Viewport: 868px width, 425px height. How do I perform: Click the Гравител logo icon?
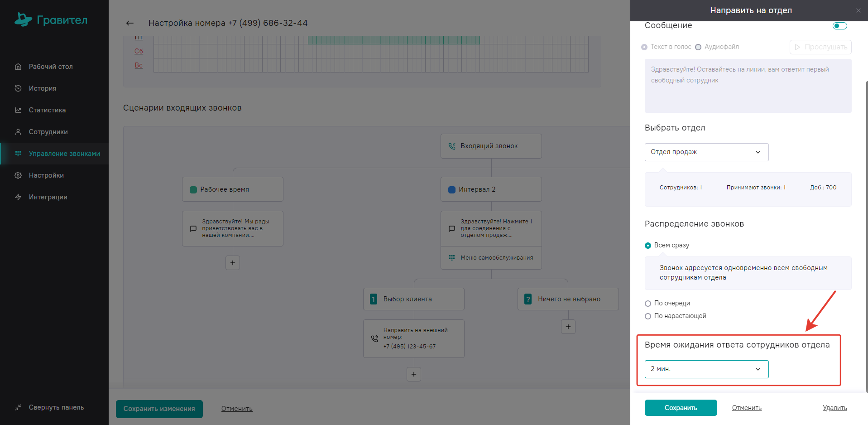(x=23, y=19)
